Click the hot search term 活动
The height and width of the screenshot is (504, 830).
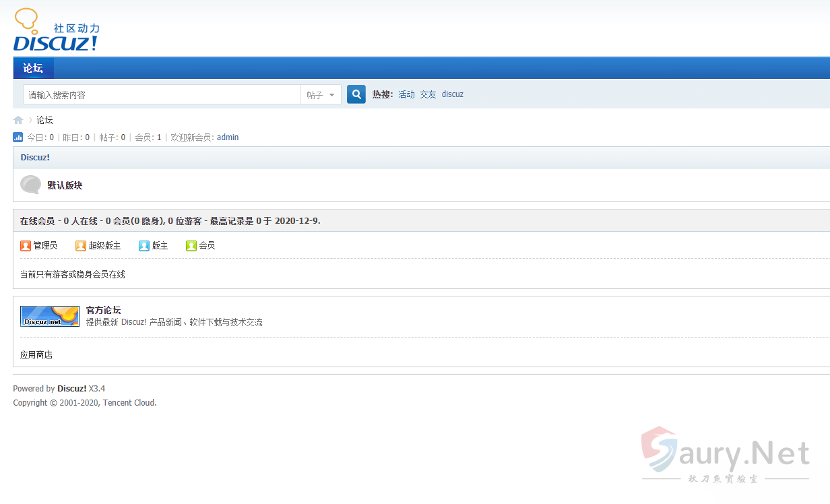tap(406, 94)
